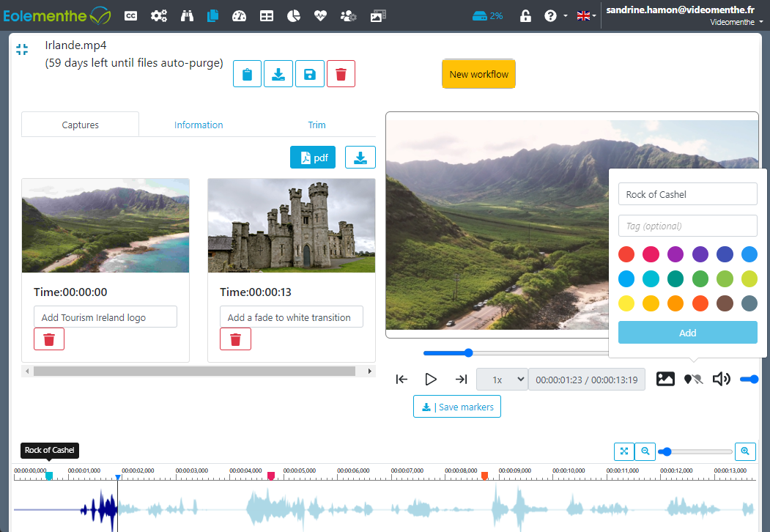Screen dimensions: 770x532
Task: Toggle the marker visibility icon
Action: 693,379
